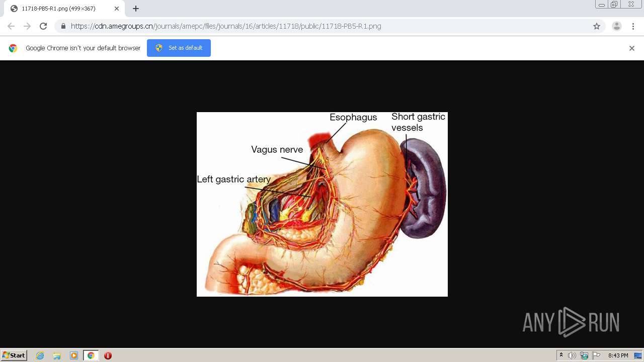Click the Set as default button
The width and height of the screenshot is (644, 362).
(179, 48)
